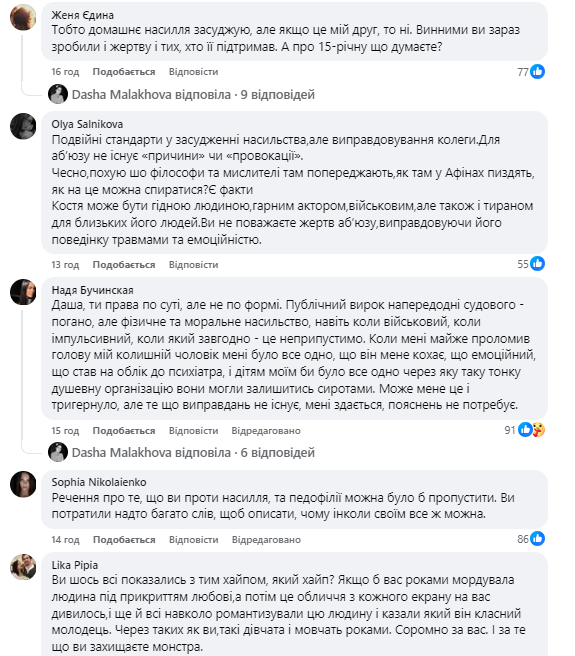Viewport: 575px width, 656px height.
Task: View edit history of Надя Бучинская's comment
Action: (x=266, y=431)
